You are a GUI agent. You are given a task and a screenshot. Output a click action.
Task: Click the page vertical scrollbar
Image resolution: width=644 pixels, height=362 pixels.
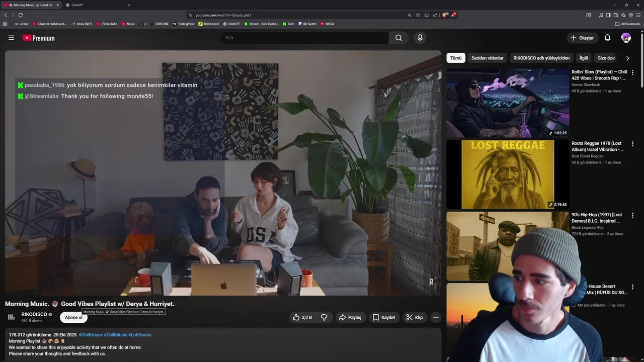(642, 60)
